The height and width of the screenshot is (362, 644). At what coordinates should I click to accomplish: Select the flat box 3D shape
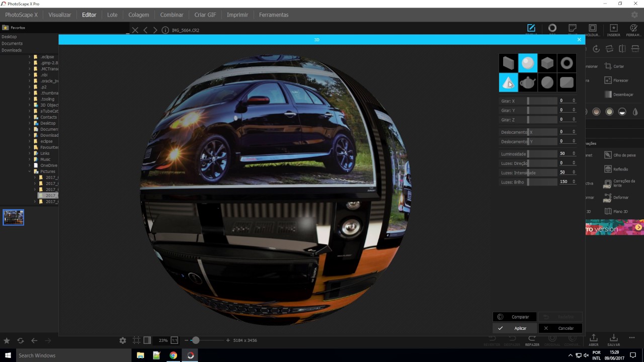pyautogui.click(x=508, y=63)
